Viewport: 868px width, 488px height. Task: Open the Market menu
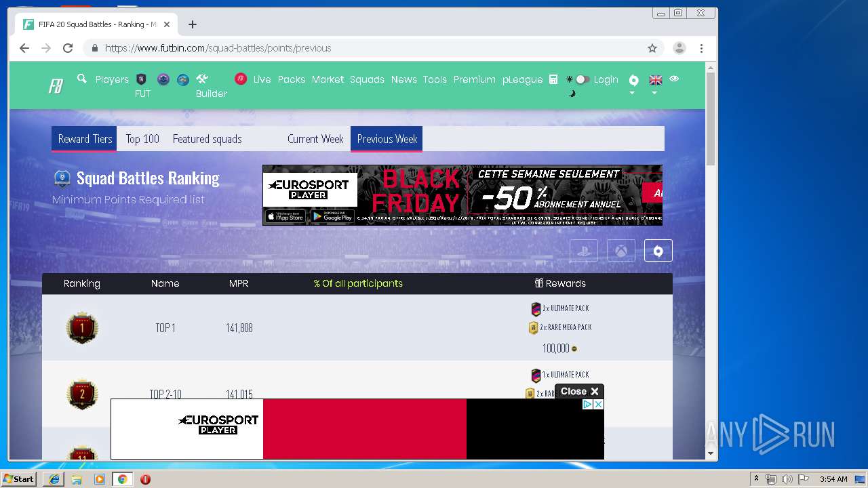[x=328, y=79]
